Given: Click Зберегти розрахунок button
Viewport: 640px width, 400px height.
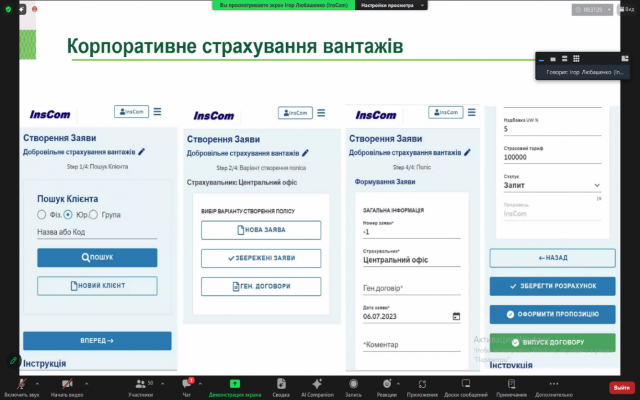Looking at the screenshot, I should click(x=553, y=286).
